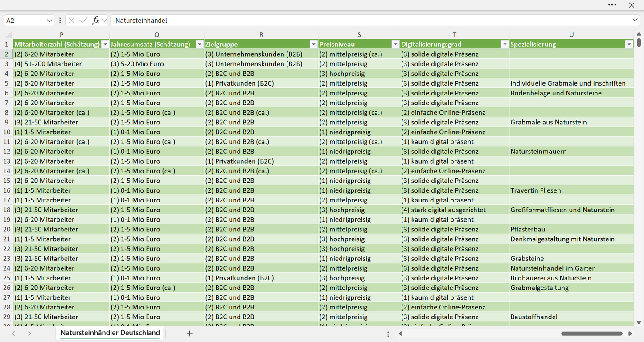This screenshot has width=644, height=342.
Task: Add a new sheet with plus icon
Action: 189,334
